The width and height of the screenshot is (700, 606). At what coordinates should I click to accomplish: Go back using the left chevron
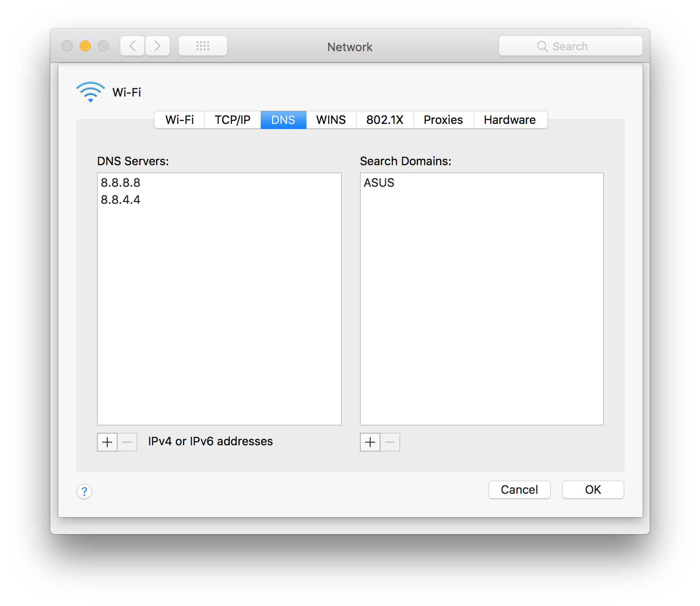click(x=132, y=46)
